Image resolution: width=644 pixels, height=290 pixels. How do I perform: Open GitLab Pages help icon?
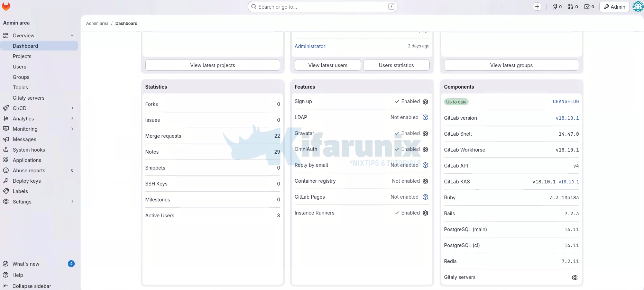click(x=425, y=197)
